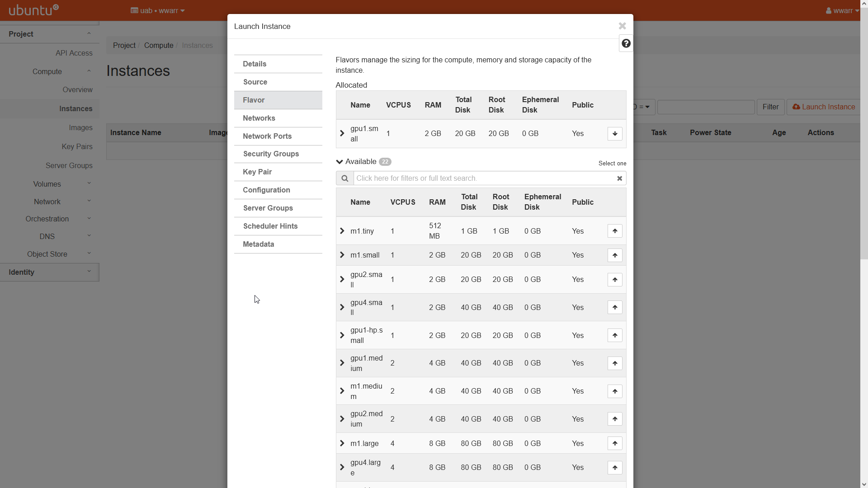Go to the Security Groups step
Image resolution: width=868 pixels, height=488 pixels.
(x=278, y=154)
